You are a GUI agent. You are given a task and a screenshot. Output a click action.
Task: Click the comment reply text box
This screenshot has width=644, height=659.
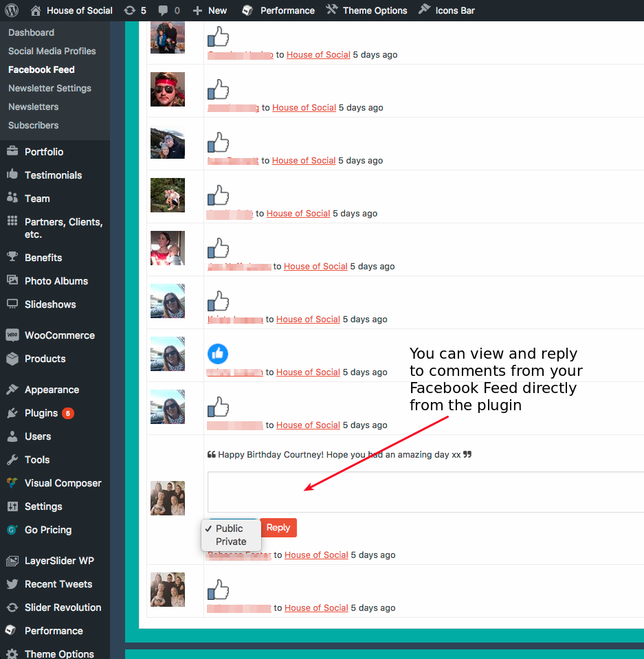point(425,492)
